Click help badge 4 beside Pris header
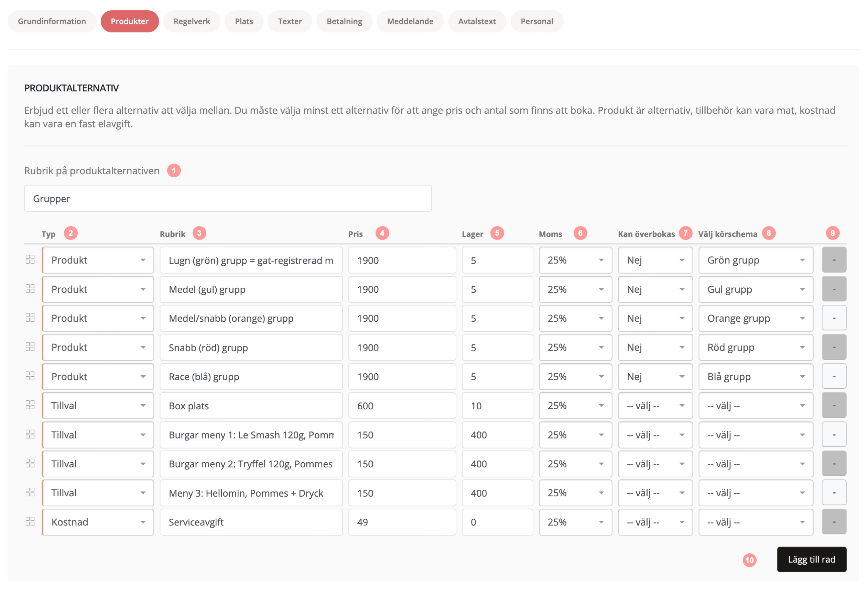The image size is (868, 598). pos(382,233)
